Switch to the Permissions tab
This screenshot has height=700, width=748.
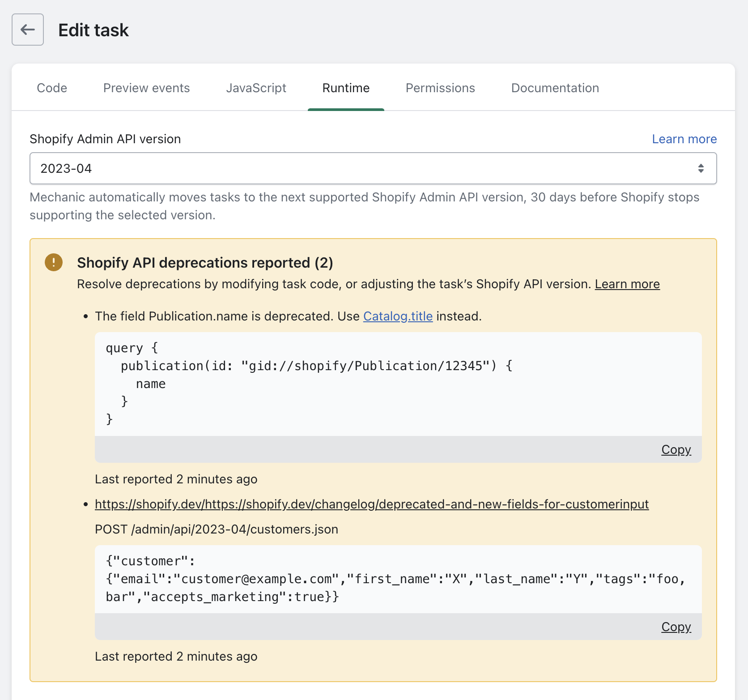click(x=440, y=88)
